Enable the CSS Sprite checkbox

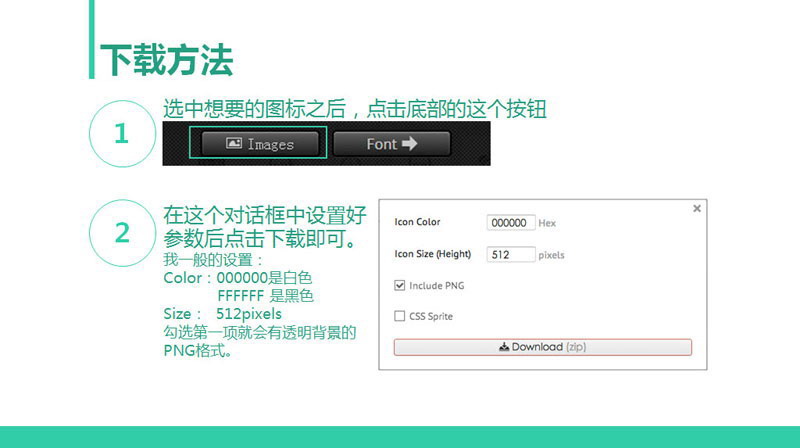click(400, 317)
